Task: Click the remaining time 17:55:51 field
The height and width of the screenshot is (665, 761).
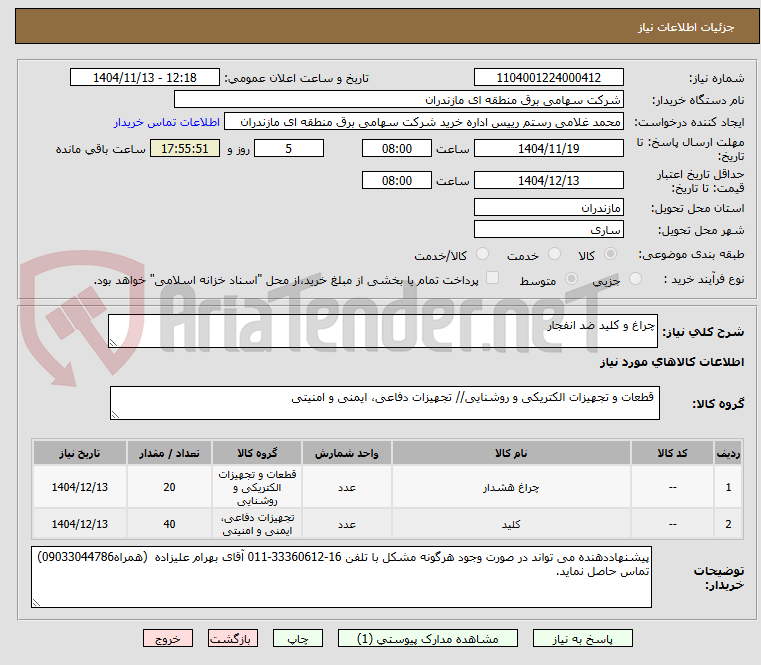Action: [184, 148]
